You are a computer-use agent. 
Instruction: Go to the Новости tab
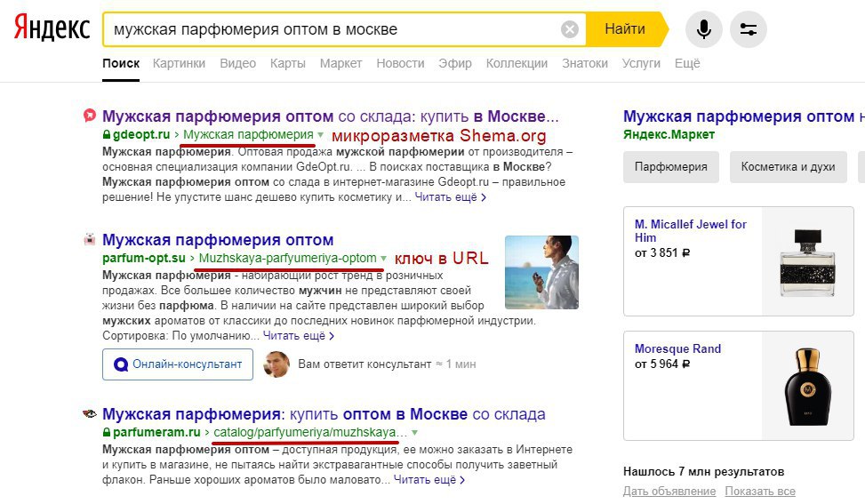pos(400,63)
